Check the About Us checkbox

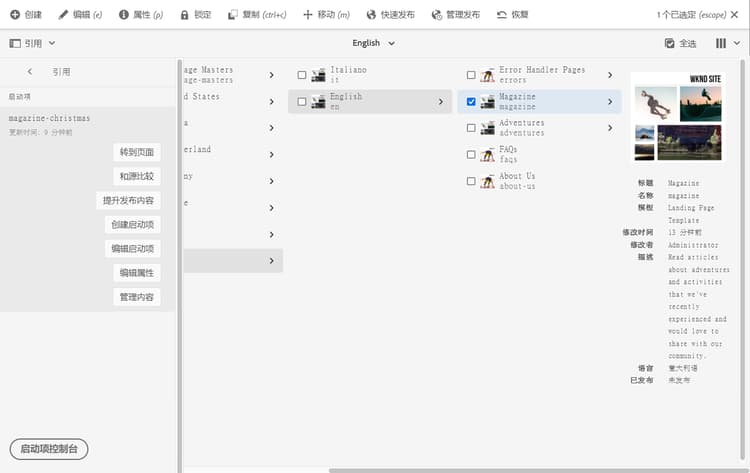point(471,181)
